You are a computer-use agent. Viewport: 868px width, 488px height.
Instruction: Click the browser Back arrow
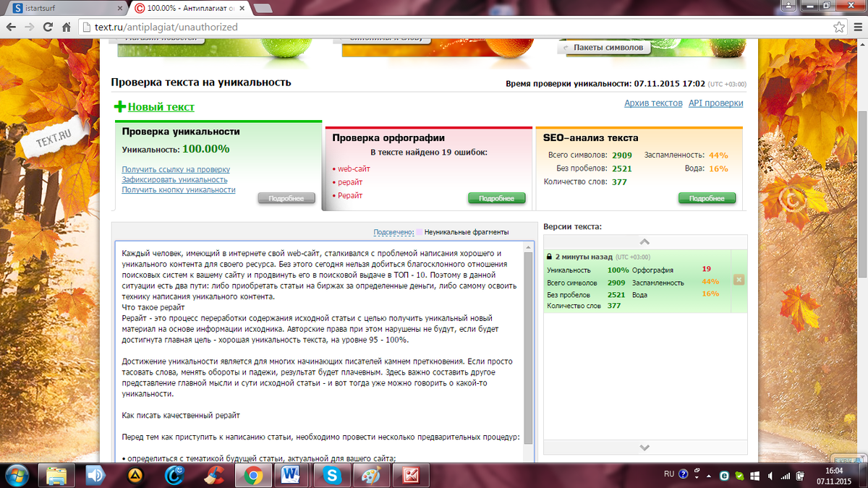point(11,27)
